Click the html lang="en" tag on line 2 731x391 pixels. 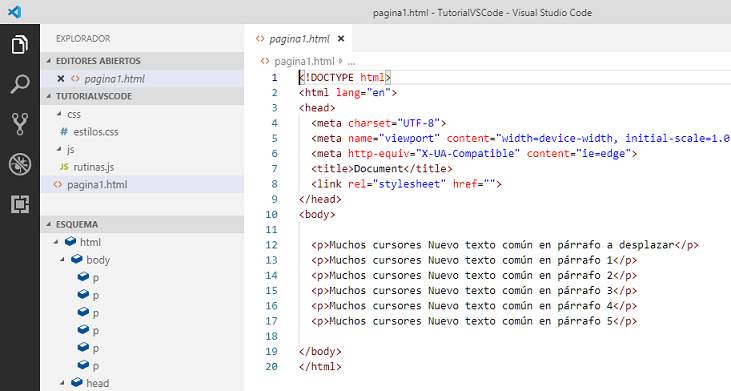pos(348,93)
